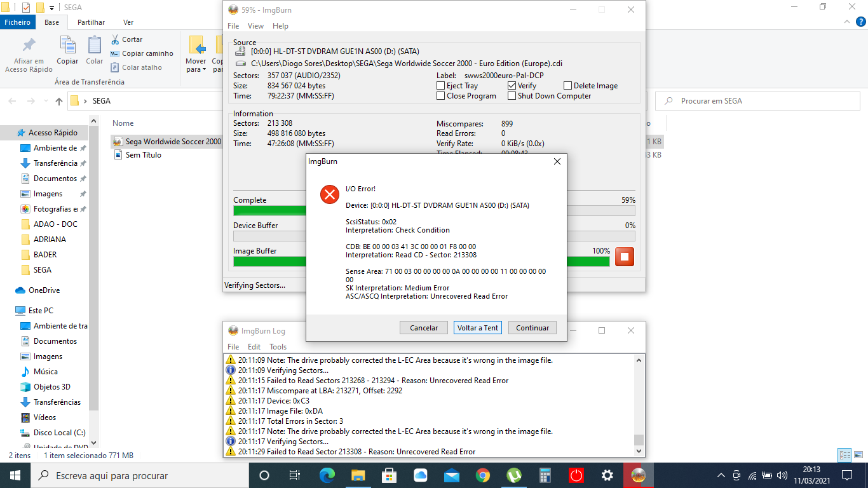Viewport: 868px width, 488px height.
Task: Click the ImgBurn Log vertical scrollbar
Action: point(639,405)
